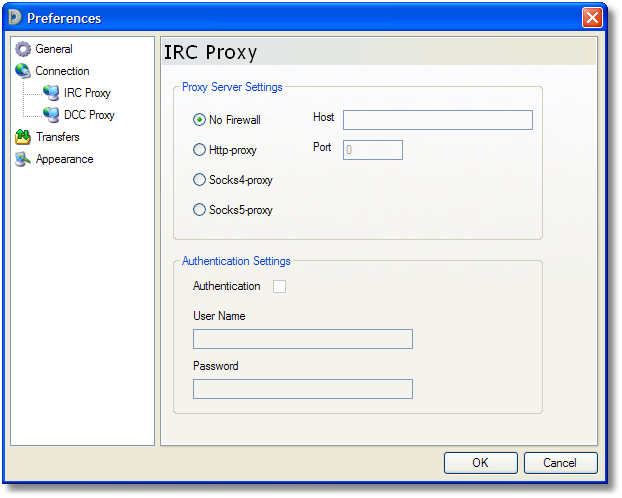Image resolution: width=622 pixels, height=498 pixels.
Task: Click the Appearance icon in sidebar
Action: tap(23, 159)
